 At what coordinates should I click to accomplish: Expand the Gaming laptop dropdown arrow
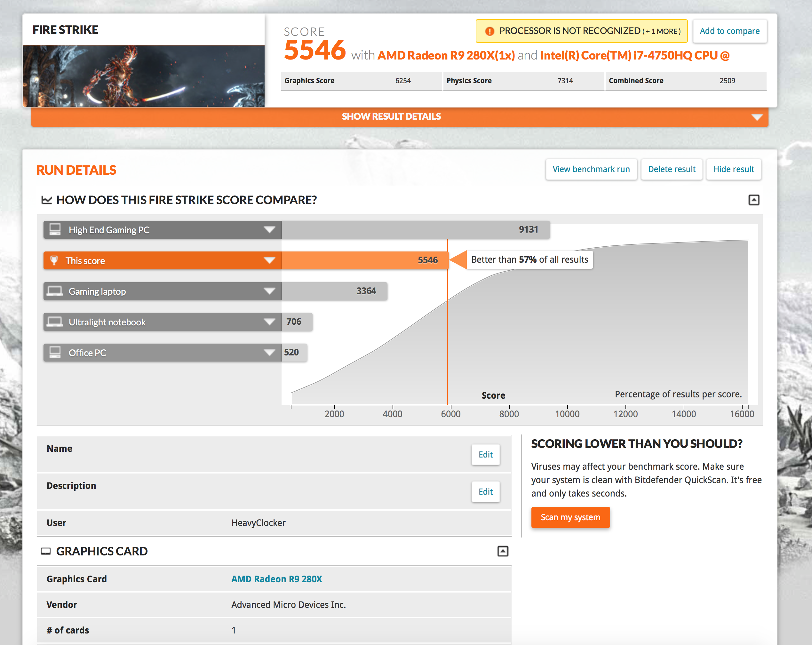pos(269,291)
